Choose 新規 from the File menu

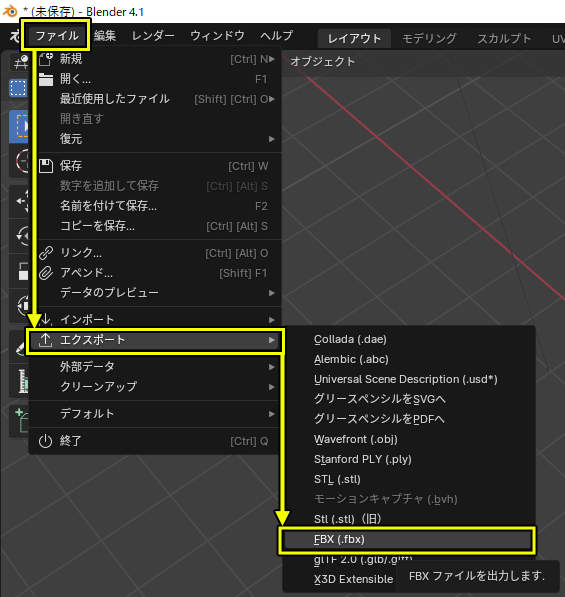coord(156,59)
